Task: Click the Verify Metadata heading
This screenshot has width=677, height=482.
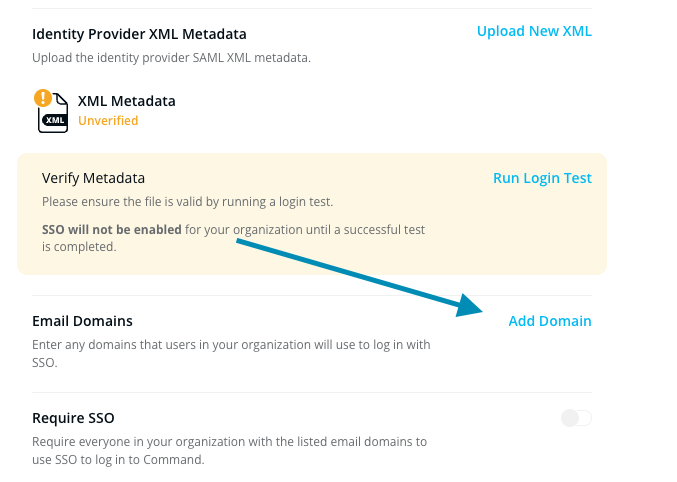Action: point(93,178)
